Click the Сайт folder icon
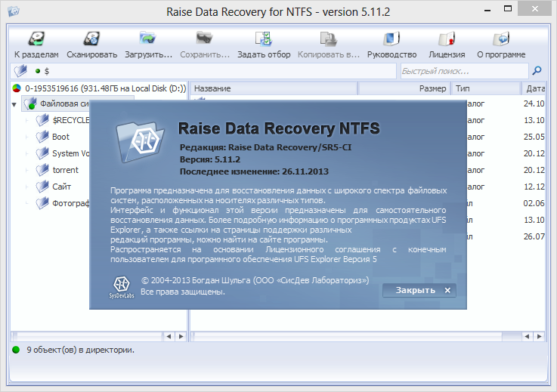 pyautogui.click(x=42, y=187)
